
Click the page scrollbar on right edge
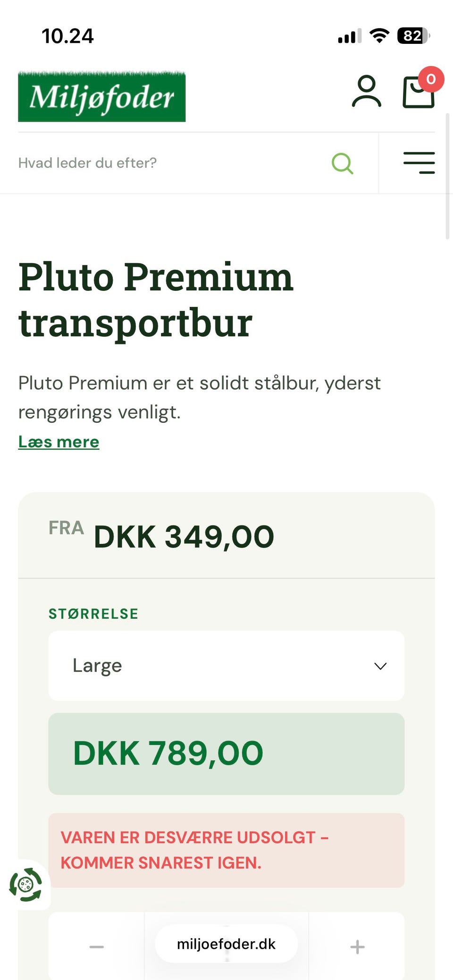pos(447,177)
